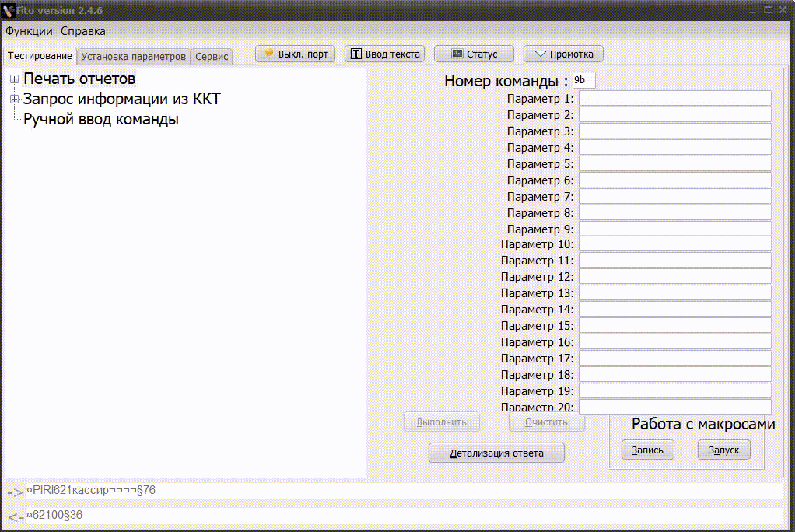Click the Номер команды input field

pyautogui.click(x=583, y=80)
